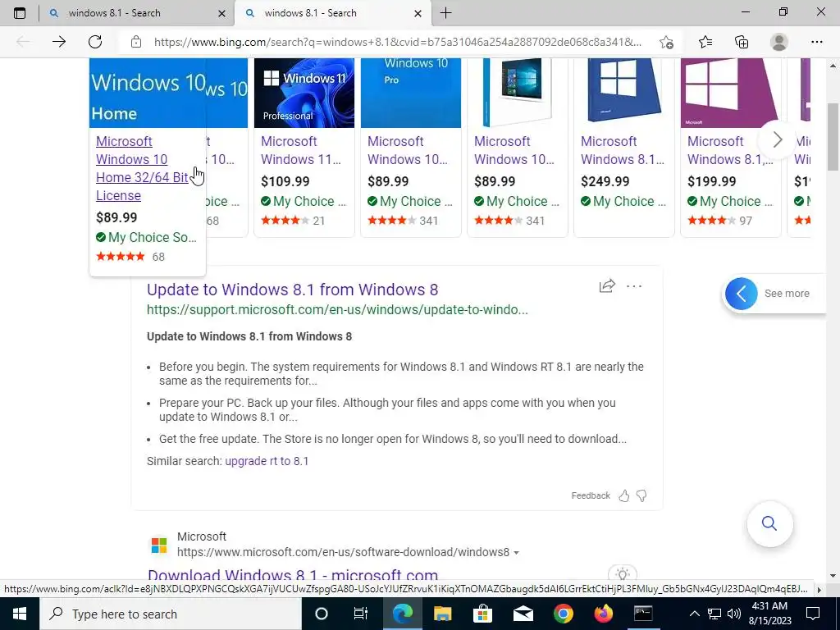Open the Action Center notifications icon
Screen dimensions: 840x630
point(813,614)
